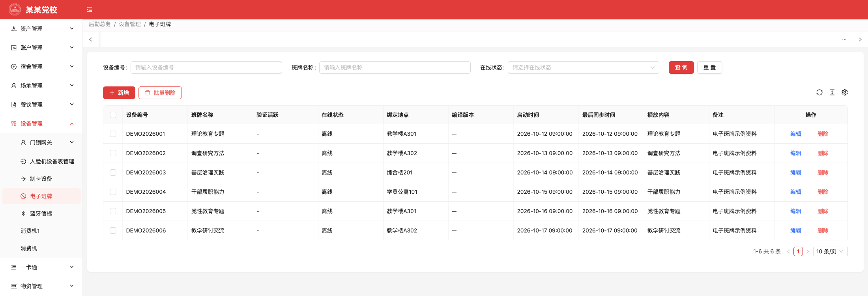Click the 新增 add button
Screen dimensions: 868x296
[119, 93]
